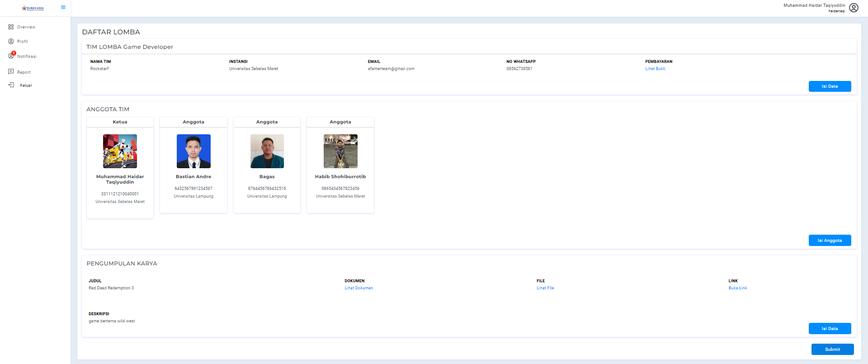Viewport: 868px width, 364px height.
Task: Open the Lihat Dokumen link
Action: tap(359, 288)
